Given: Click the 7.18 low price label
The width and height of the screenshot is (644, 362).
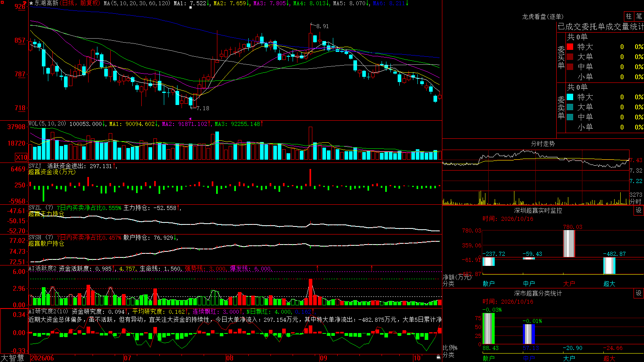Looking at the screenshot, I should coord(203,108).
